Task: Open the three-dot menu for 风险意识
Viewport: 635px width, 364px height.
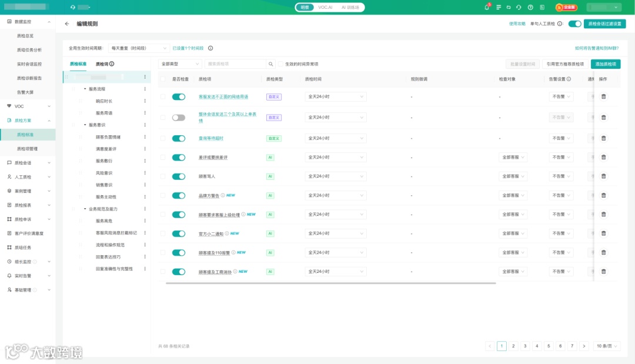Action: [x=145, y=173]
